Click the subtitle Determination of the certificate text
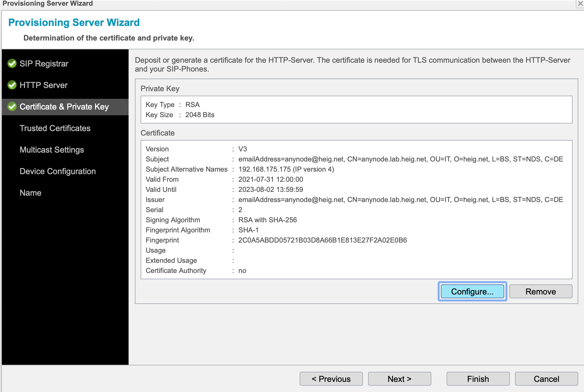Screen dimensions: 584x392 point(109,38)
